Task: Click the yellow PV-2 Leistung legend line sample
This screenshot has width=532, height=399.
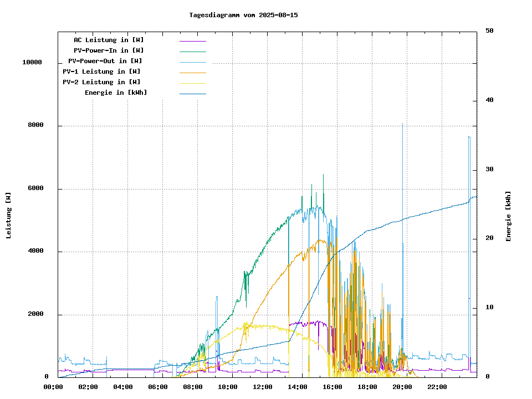Action: pyautogui.click(x=192, y=83)
